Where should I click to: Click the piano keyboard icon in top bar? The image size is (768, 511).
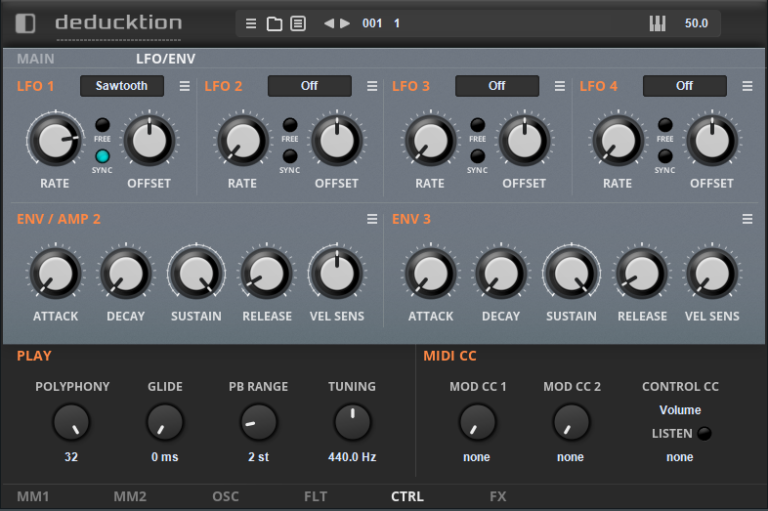(x=657, y=24)
